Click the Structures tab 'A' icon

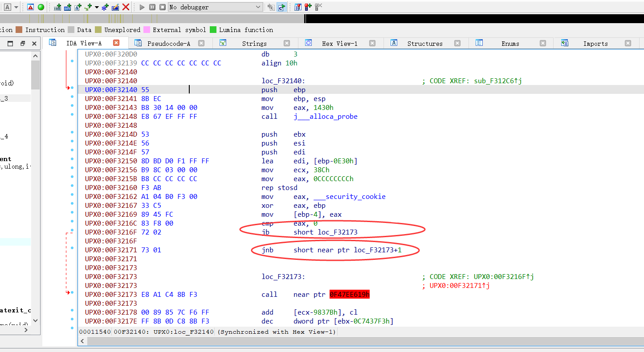[394, 43]
